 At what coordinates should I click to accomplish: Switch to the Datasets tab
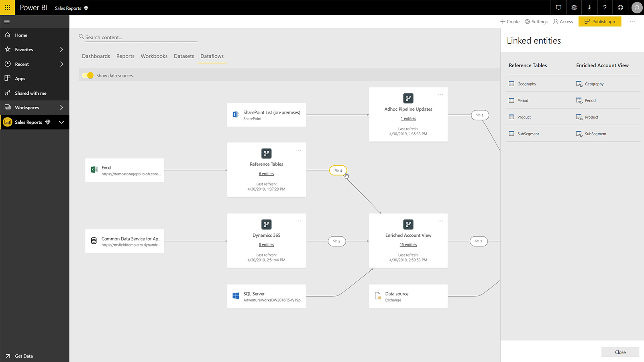(x=184, y=56)
